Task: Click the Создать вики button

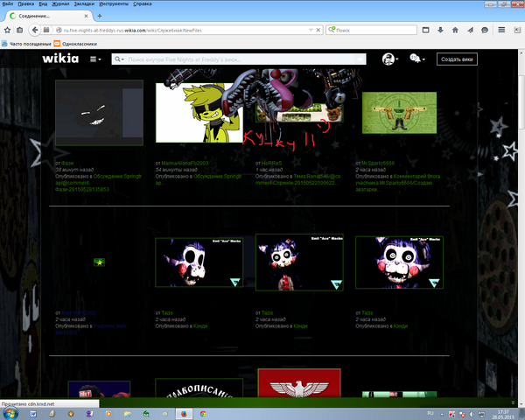Action: (x=457, y=59)
